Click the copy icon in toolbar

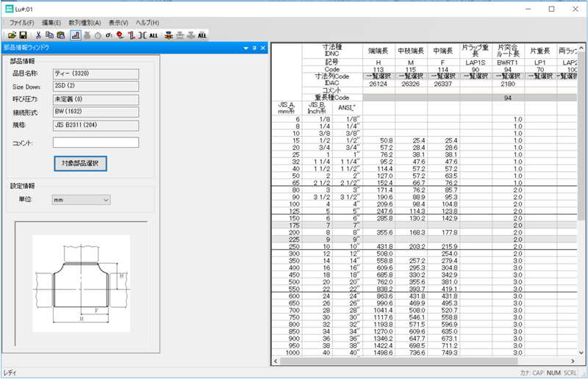pyautogui.click(x=49, y=35)
